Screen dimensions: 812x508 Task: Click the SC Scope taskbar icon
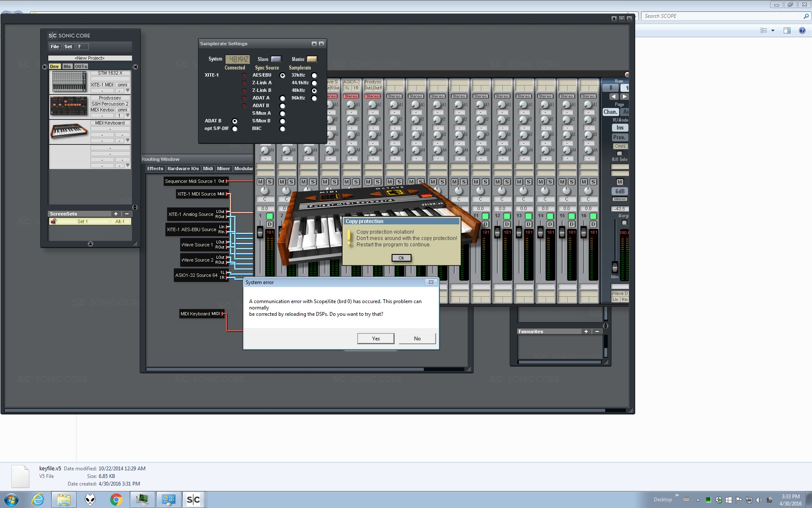pyautogui.click(x=194, y=500)
